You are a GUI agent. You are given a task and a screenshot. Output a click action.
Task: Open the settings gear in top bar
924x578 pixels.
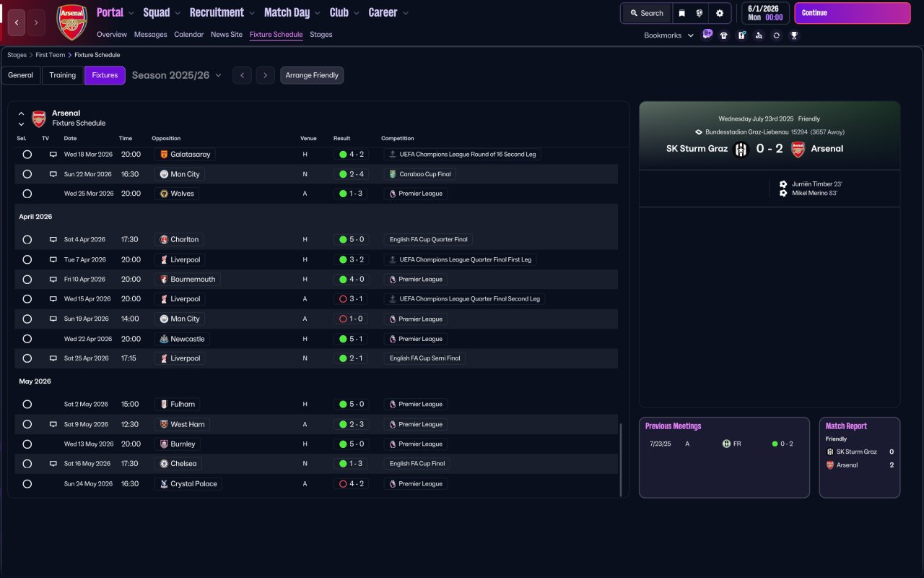(719, 13)
